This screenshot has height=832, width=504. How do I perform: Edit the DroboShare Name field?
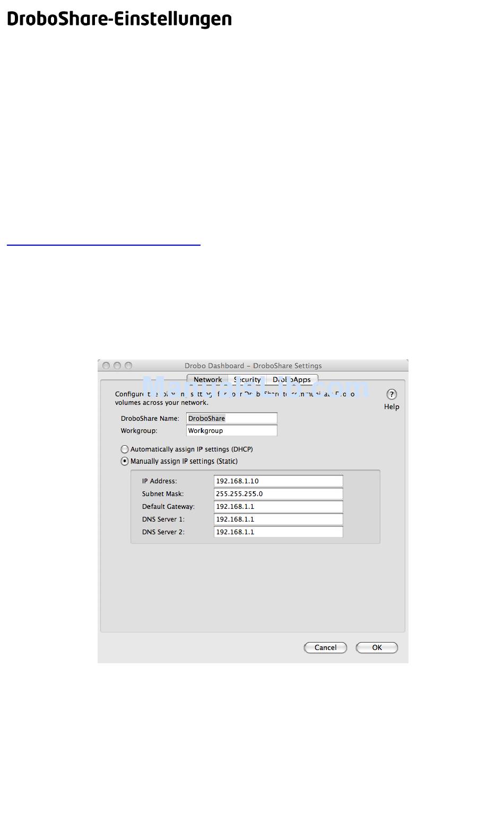tap(232, 419)
